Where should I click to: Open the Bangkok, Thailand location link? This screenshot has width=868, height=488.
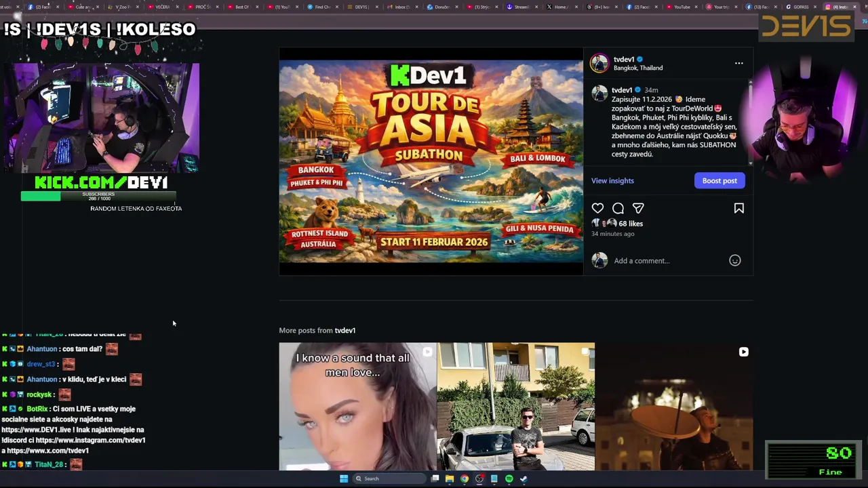(x=638, y=68)
